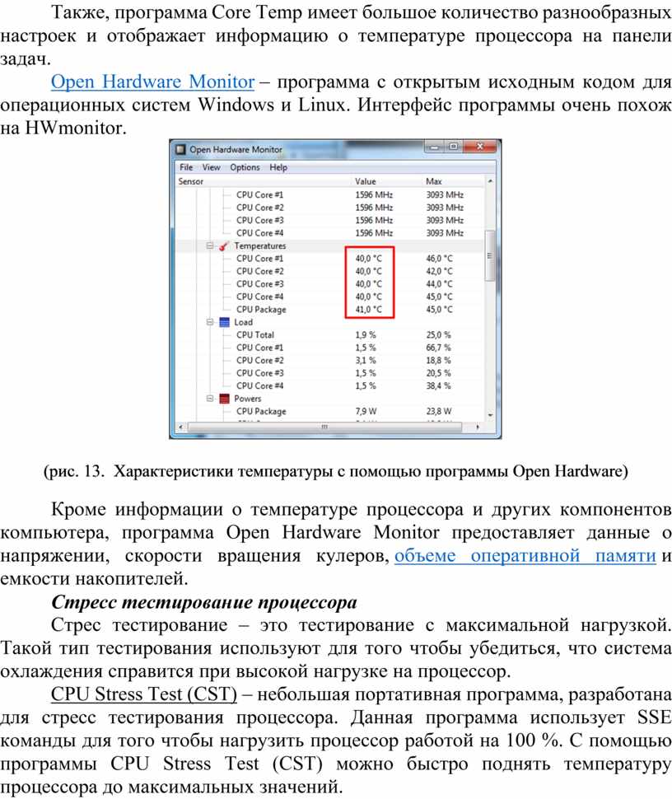Close the Open Hardware Monitor window

point(479,147)
